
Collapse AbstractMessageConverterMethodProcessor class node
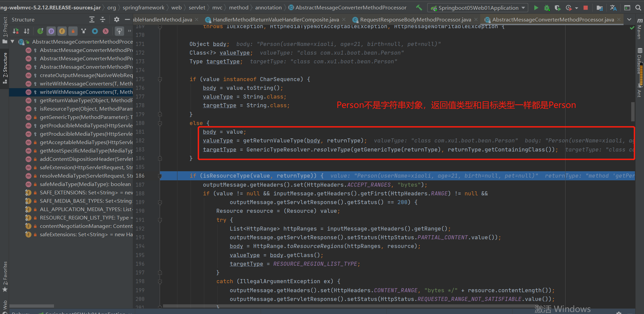[x=12, y=42]
